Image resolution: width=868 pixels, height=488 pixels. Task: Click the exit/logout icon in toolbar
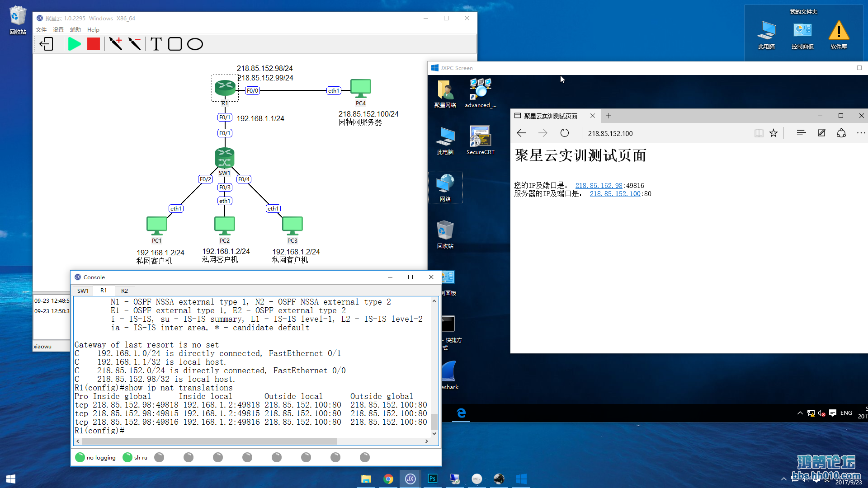coord(47,44)
